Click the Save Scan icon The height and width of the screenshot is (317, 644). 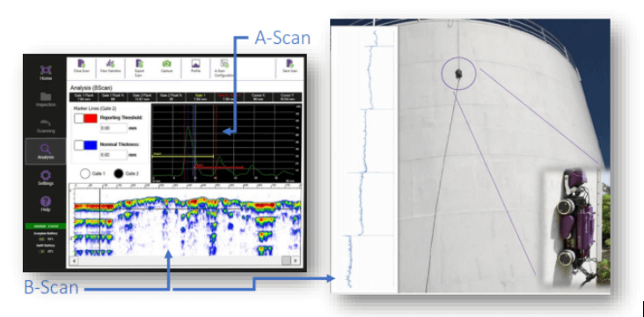point(289,63)
